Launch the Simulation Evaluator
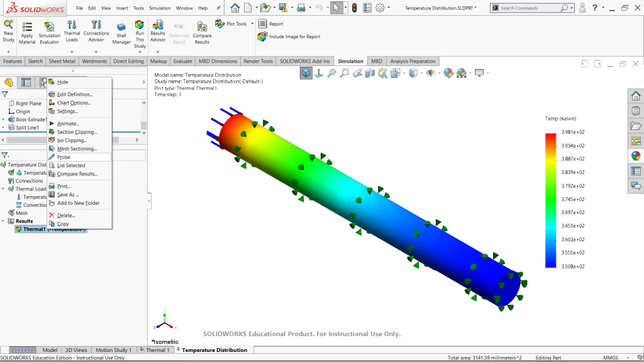 pyautogui.click(x=49, y=33)
